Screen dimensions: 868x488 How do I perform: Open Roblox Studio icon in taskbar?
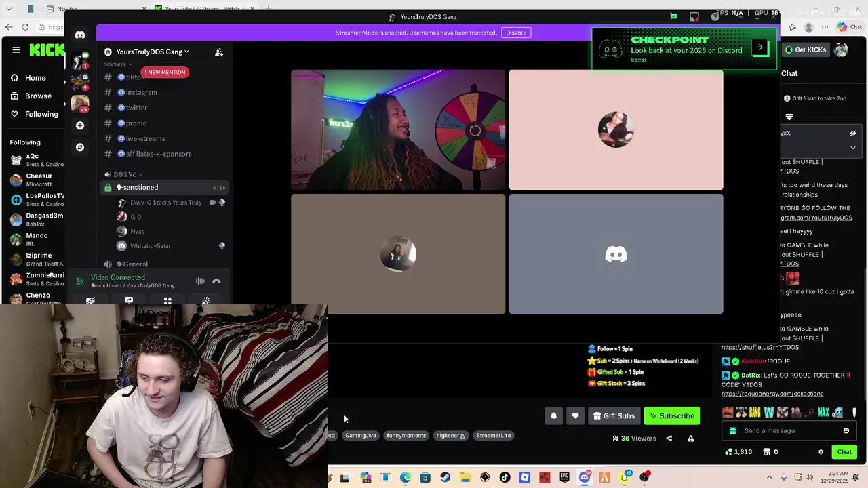525,477
